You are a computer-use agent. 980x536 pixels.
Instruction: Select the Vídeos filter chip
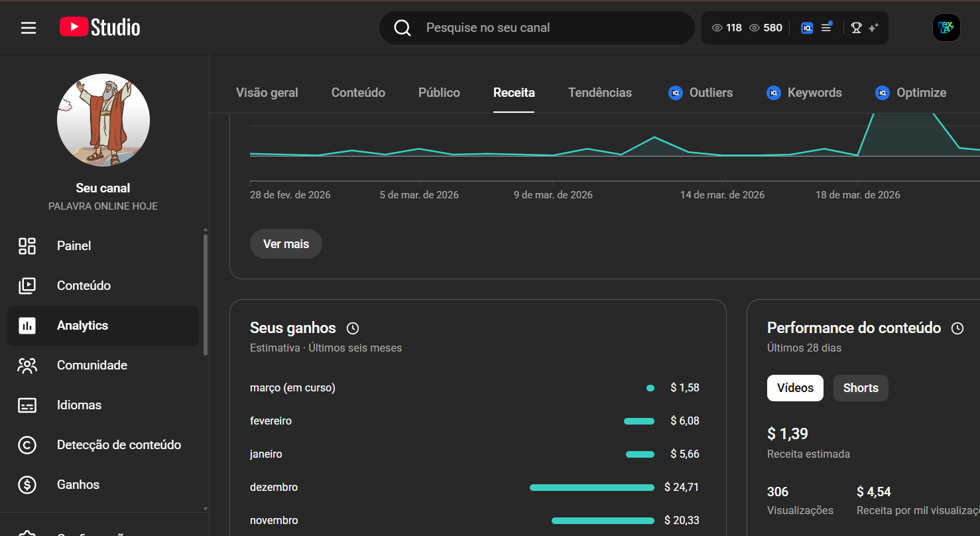(794, 388)
